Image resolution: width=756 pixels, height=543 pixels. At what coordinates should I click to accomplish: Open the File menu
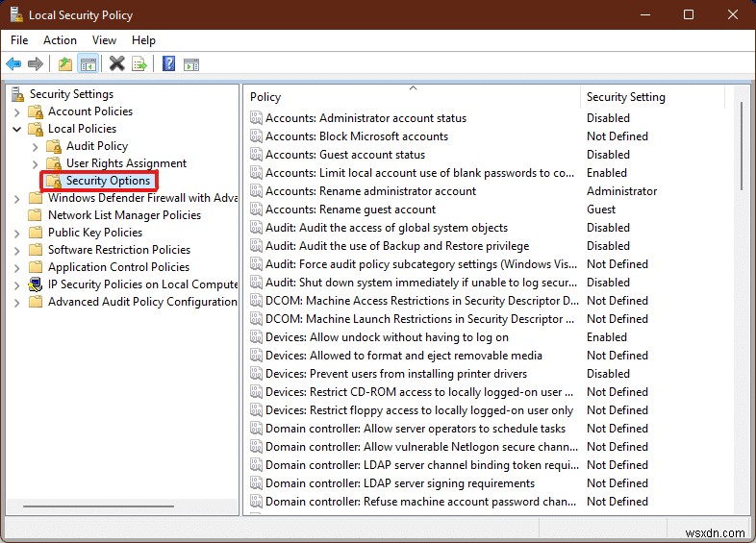pos(19,40)
